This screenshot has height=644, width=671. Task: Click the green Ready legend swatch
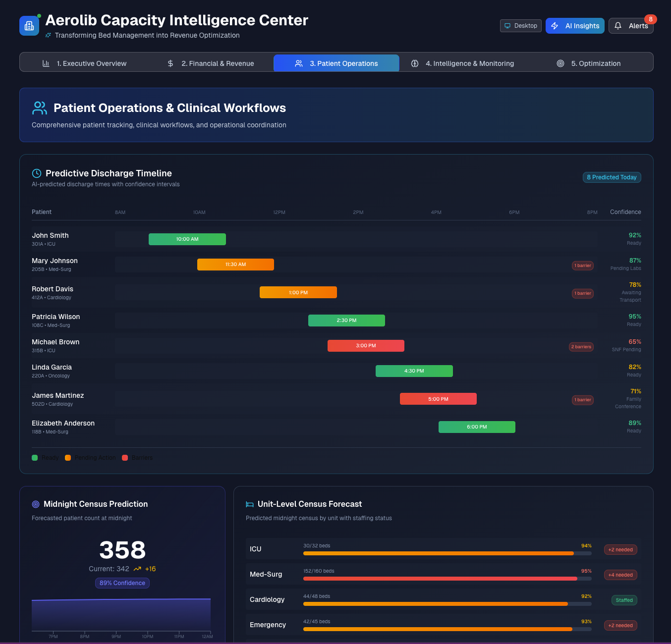click(x=35, y=458)
